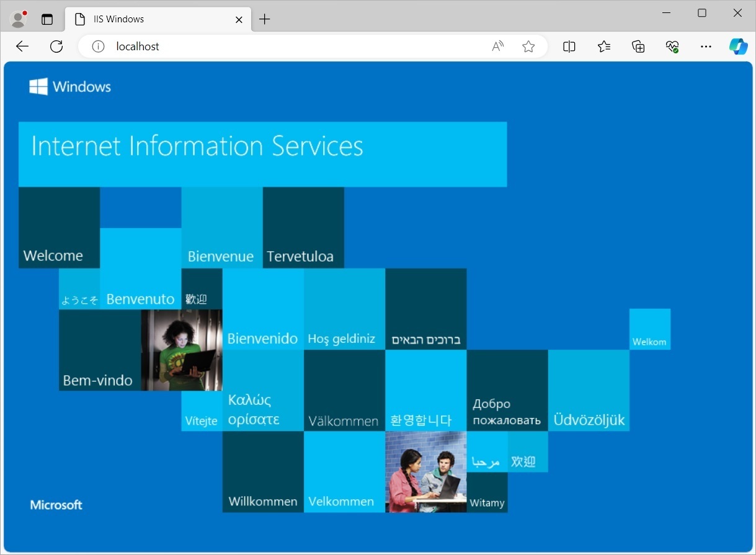This screenshot has width=756, height=555.
Task: Click the browser back arrow button
Action: (x=22, y=47)
